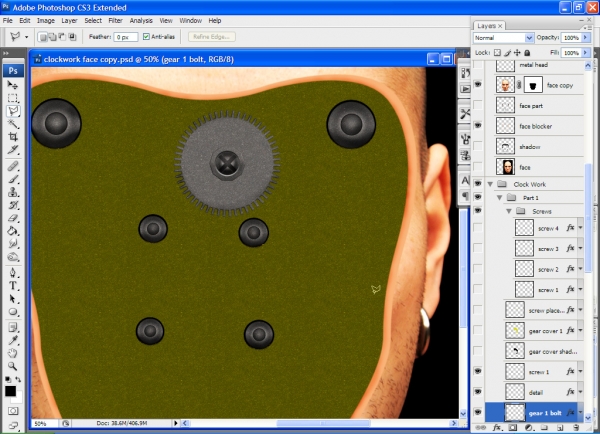Hide the face copy layer
Screen dimensions: 600x434
478,84
